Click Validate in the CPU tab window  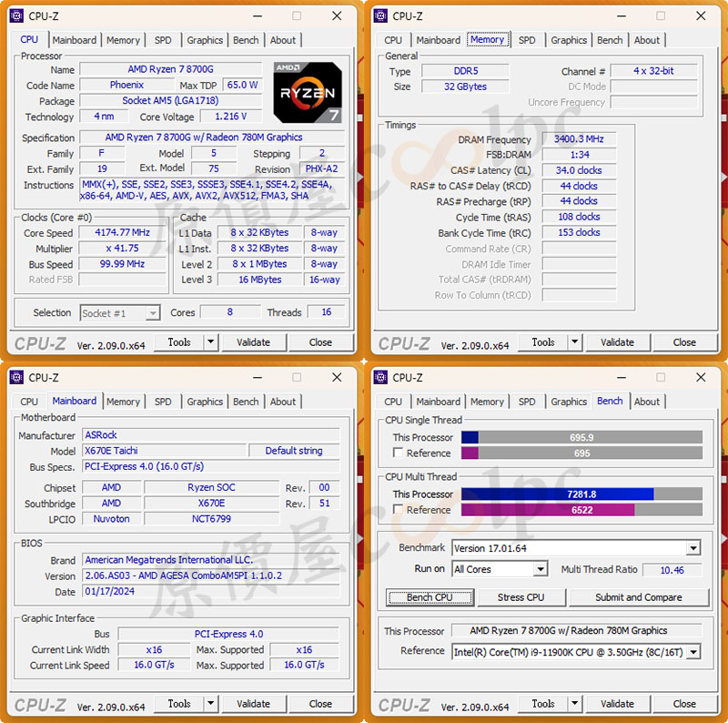(x=254, y=342)
